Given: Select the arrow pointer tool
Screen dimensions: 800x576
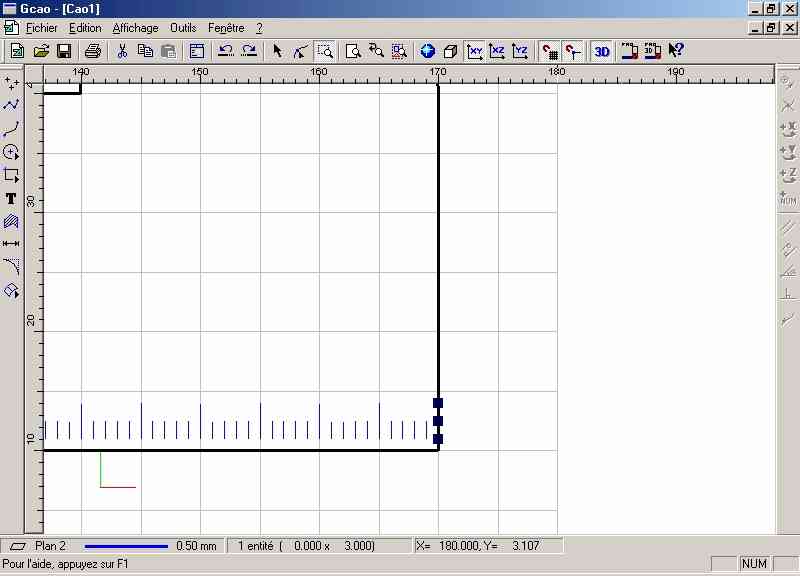Looking at the screenshot, I should tap(278, 51).
